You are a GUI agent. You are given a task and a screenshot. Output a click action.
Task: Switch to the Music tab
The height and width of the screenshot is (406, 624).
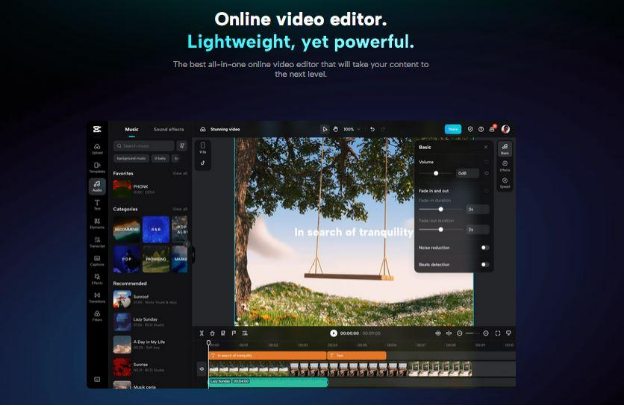[x=132, y=129]
